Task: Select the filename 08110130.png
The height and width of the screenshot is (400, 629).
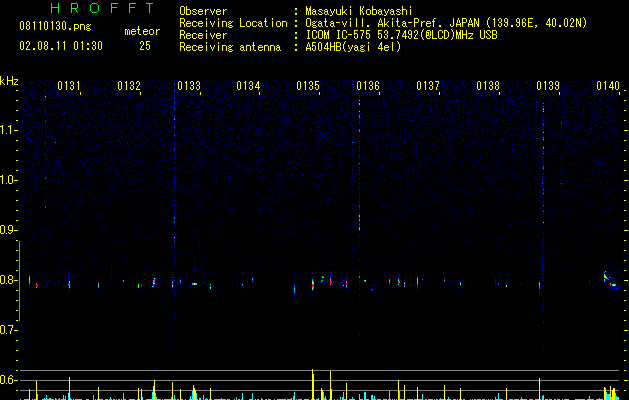Action: (55, 27)
